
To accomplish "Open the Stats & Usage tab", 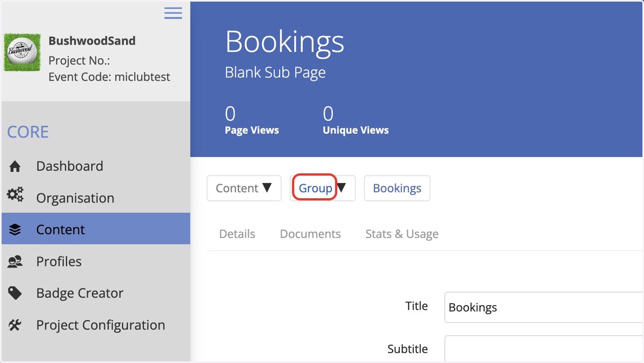I will tap(402, 234).
